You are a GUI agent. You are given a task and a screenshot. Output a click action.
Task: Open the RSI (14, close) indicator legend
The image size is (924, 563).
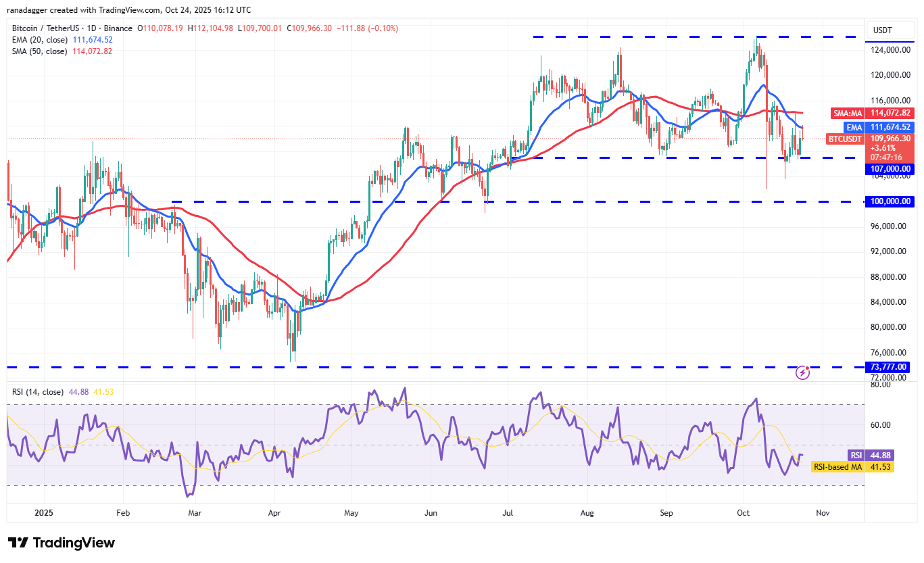(x=37, y=391)
